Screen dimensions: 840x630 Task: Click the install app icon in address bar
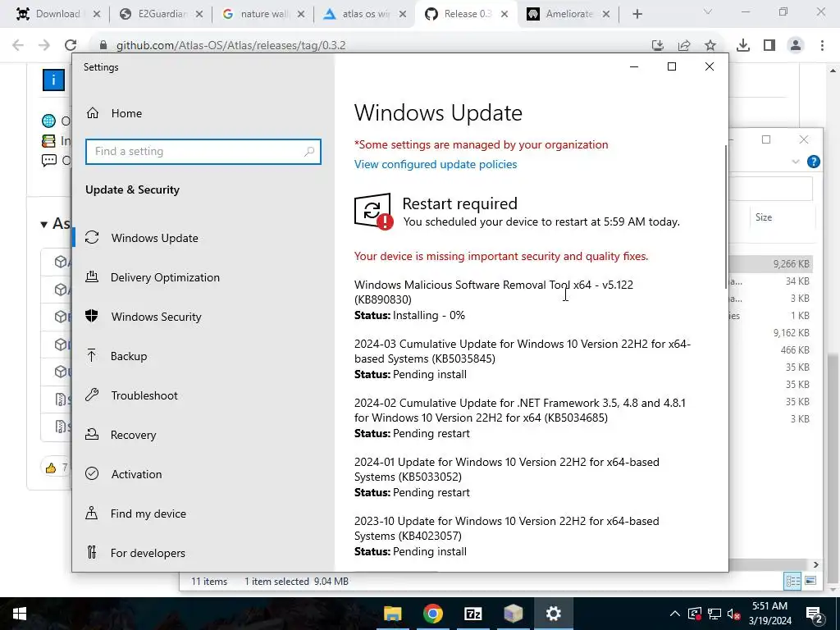tap(658, 46)
